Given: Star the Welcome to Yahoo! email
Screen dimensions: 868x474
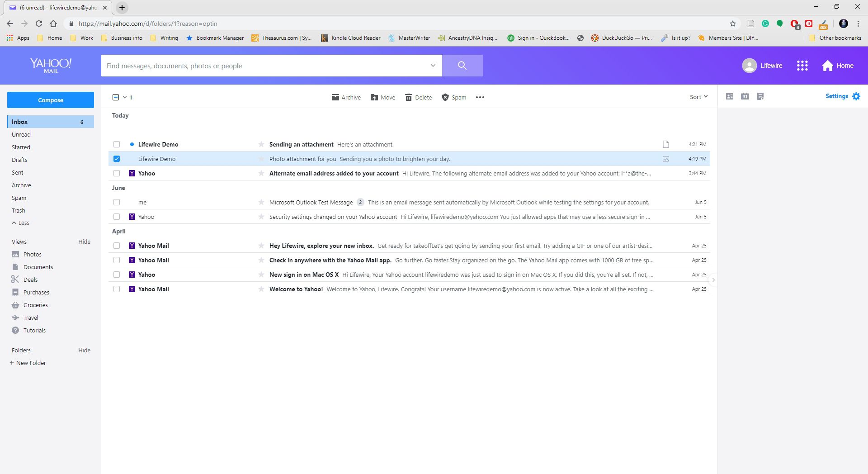Looking at the screenshot, I should 261,289.
